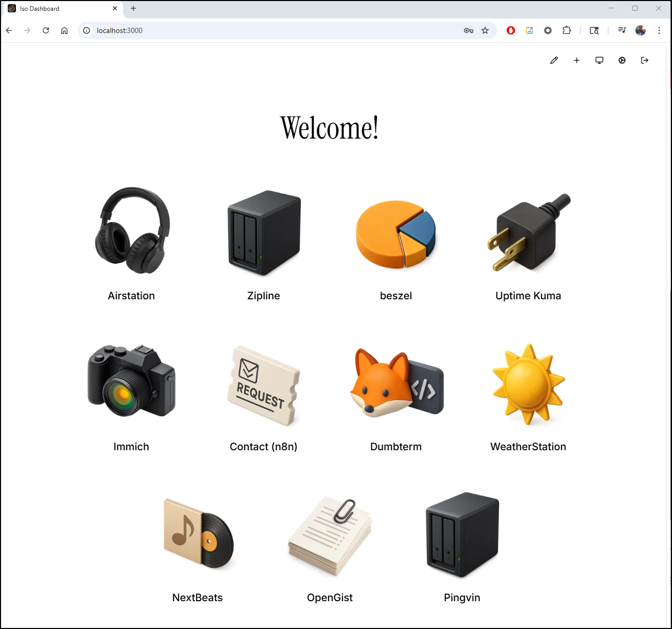Close the Iso Dashboard tab

tap(115, 8)
